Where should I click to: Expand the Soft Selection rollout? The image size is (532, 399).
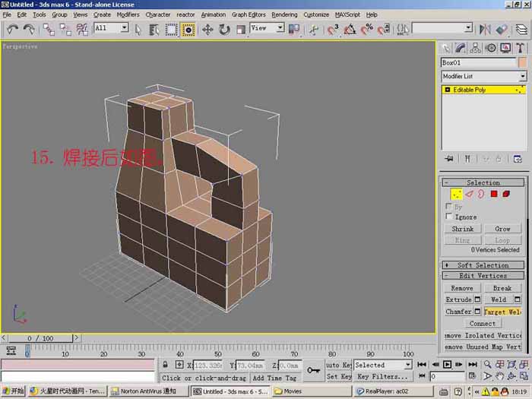click(x=483, y=265)
